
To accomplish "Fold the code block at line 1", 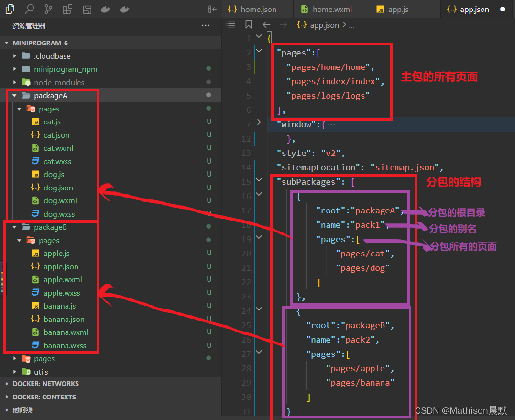I will tap(259, 36).
